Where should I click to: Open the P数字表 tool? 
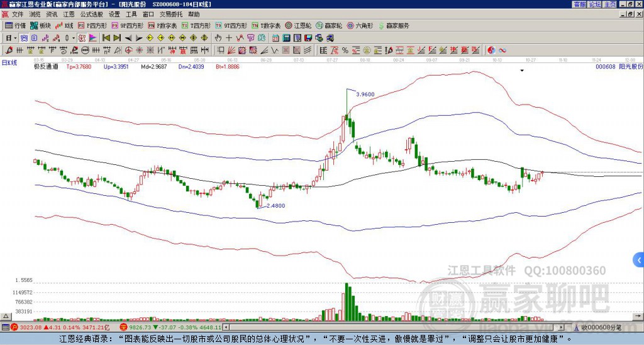pyautogui.click(x=163, y=26)
